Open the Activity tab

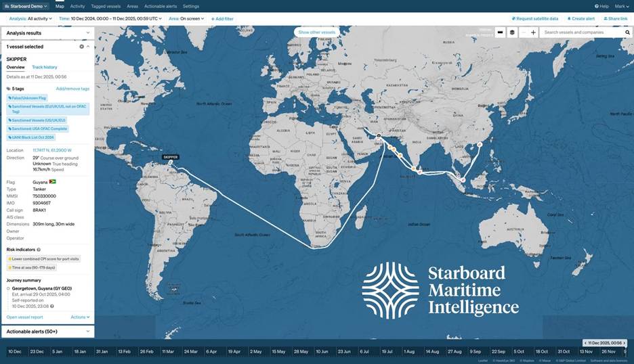pos(77,7)
